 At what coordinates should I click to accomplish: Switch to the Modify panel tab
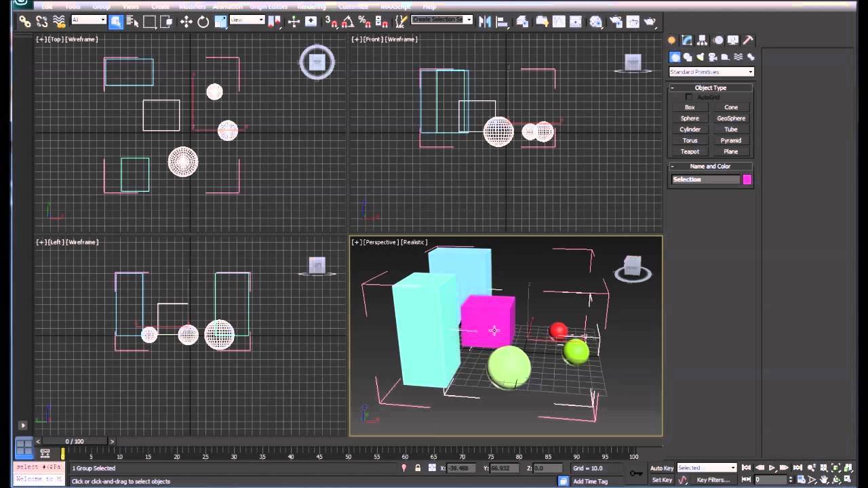[x=687, y=41]
